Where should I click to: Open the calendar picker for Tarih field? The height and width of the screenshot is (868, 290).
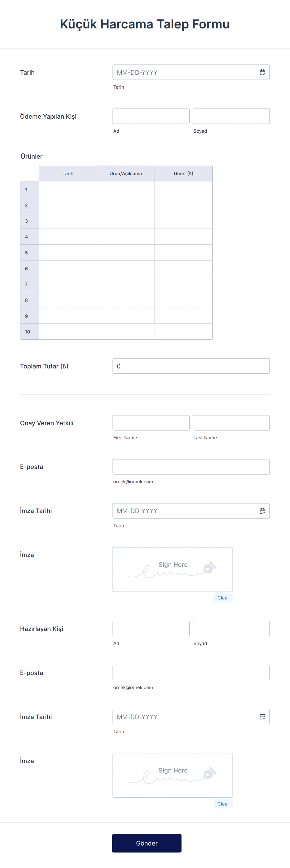263,72
